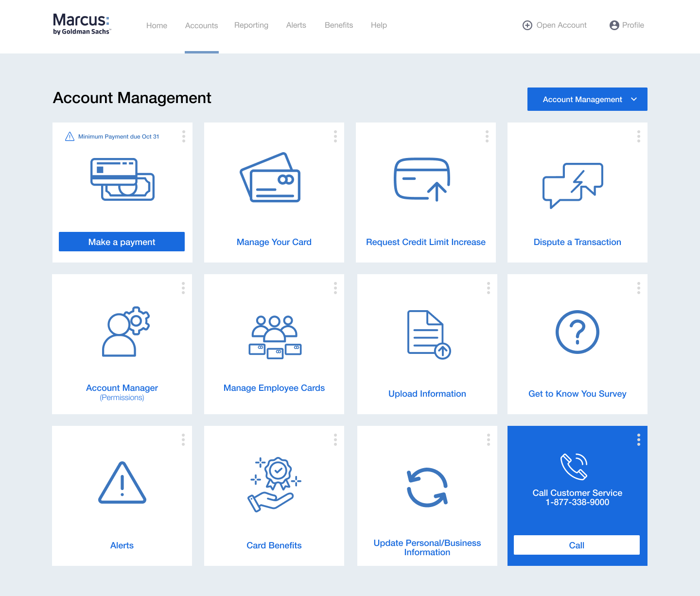Click the update information refresh arrows icon
Viewport: 700px width, 596px height.
[x=427, y=488]
